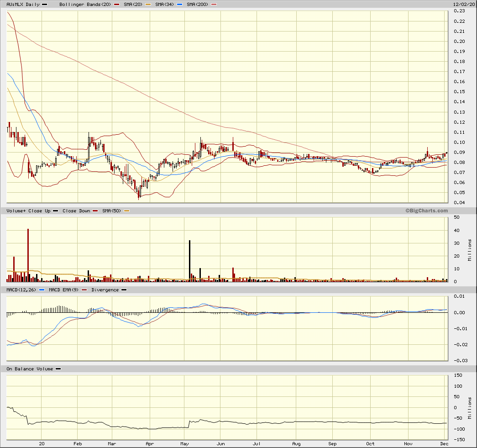Select the Close Down legend label
The height and width of the screenshot is (448, 477).
tap(76, 211)
